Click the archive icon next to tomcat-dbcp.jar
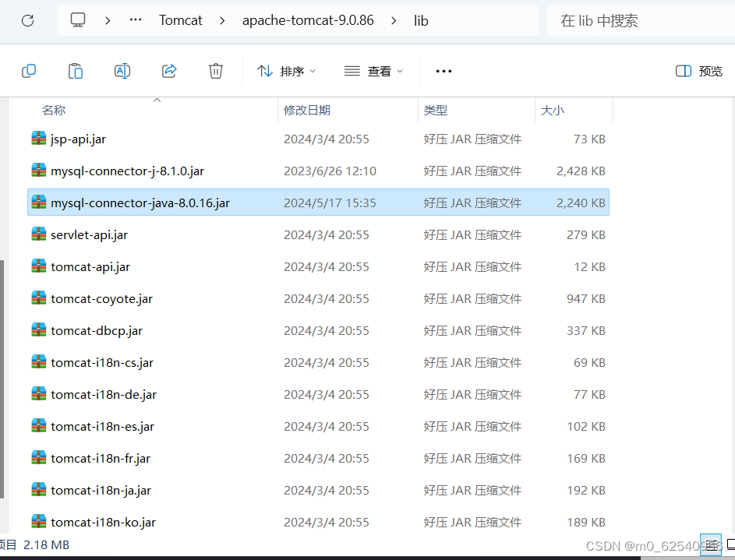 pyautogui.click(x=38, y=330)
